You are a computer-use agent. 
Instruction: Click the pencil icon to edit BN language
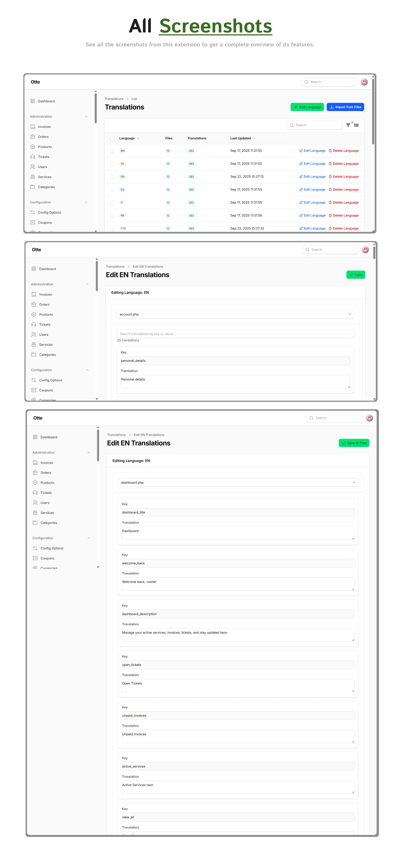(x=301, y=151)
